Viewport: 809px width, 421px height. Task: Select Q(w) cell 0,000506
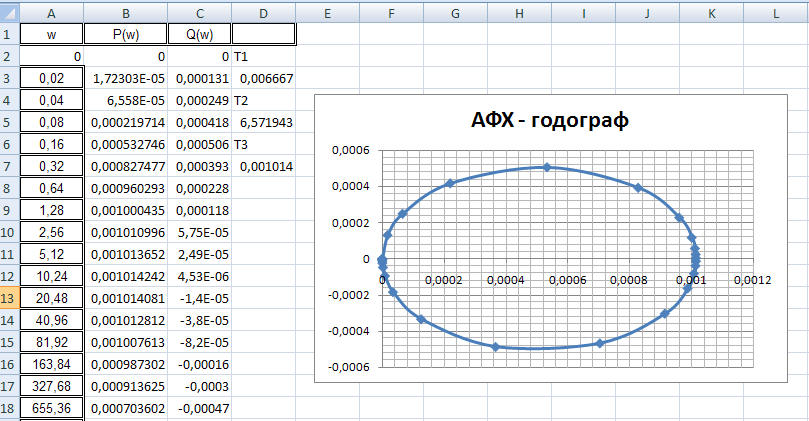click(x=200, y=144)
